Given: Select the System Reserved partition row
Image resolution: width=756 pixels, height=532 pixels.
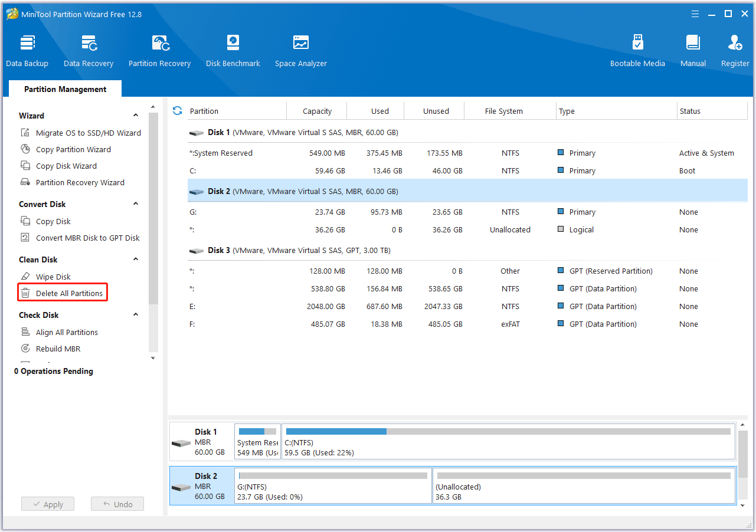Looking at the screenshot, I should click(467, 153).
